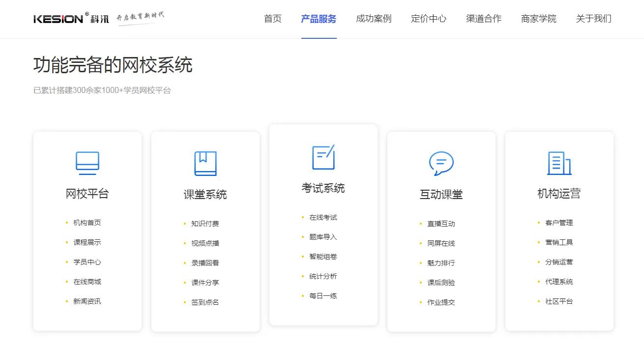
Task: Click the 关于我们 navigation link
Action: (593, 19)
